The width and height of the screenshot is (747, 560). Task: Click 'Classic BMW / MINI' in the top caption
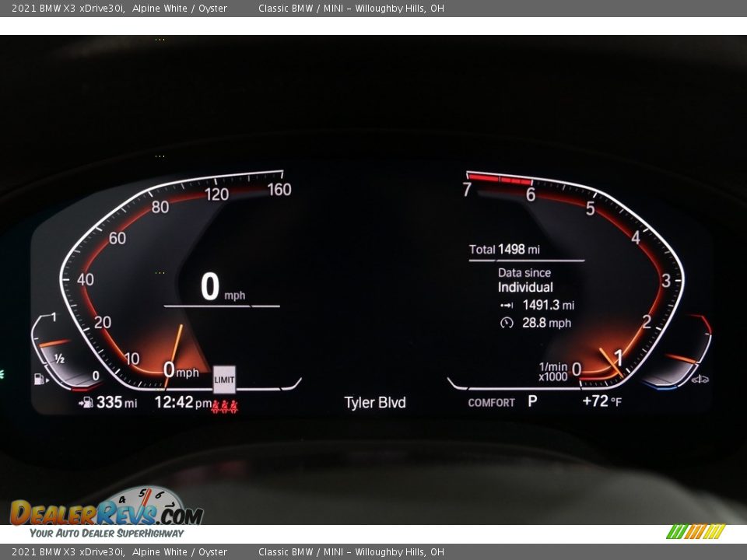point(300,8)
